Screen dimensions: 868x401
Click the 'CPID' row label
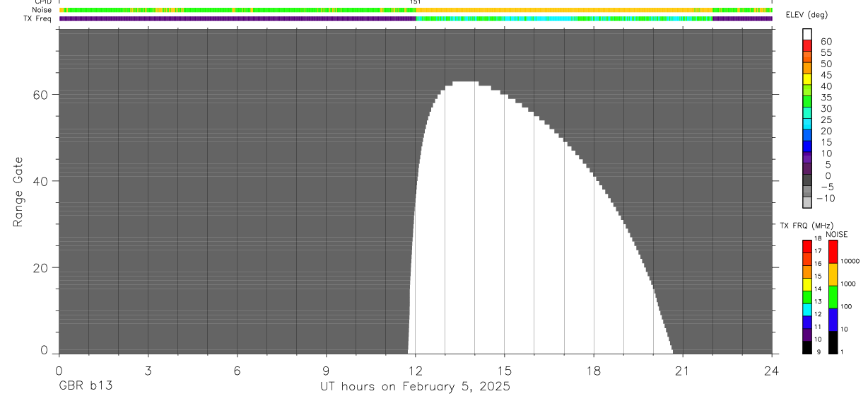(43, 2)
